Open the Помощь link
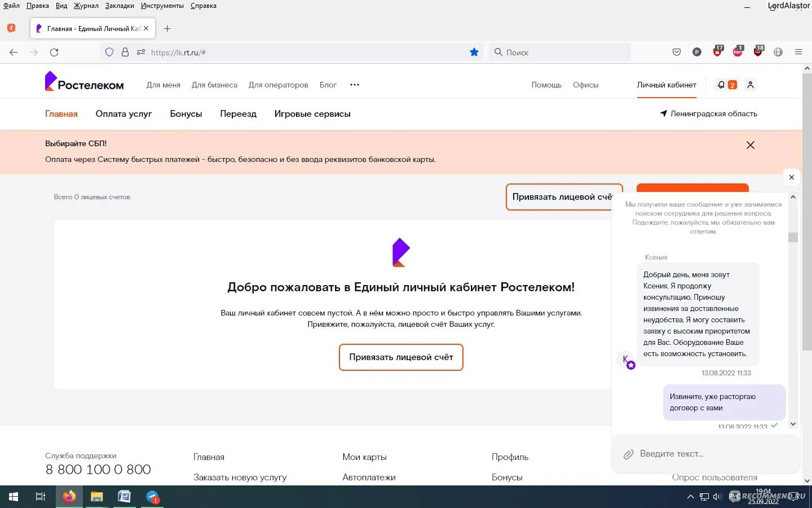The image size is (812, 508). (546, 85)
